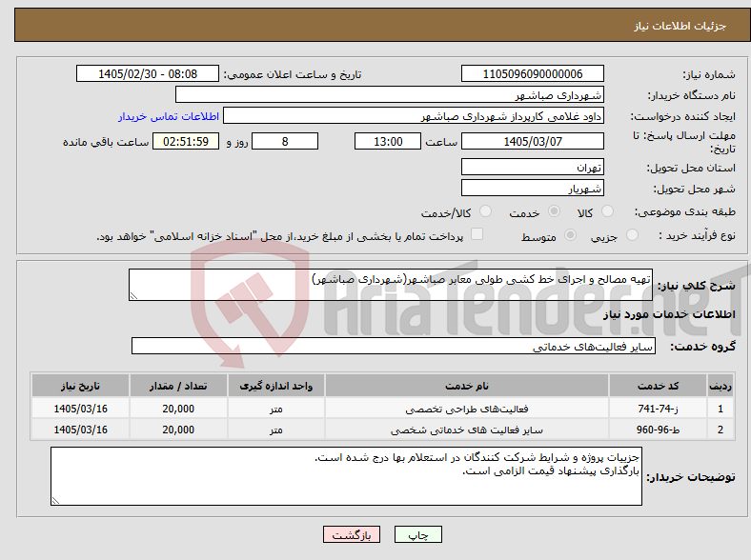Screen dimensions: 751x560
Task: Click the طبقه بندی موضوعی label
Action: tap(685, 211)
